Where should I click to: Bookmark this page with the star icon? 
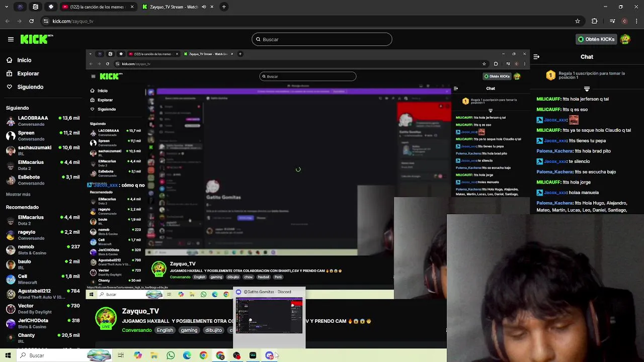pyautogui.click(x=578, y=21)
